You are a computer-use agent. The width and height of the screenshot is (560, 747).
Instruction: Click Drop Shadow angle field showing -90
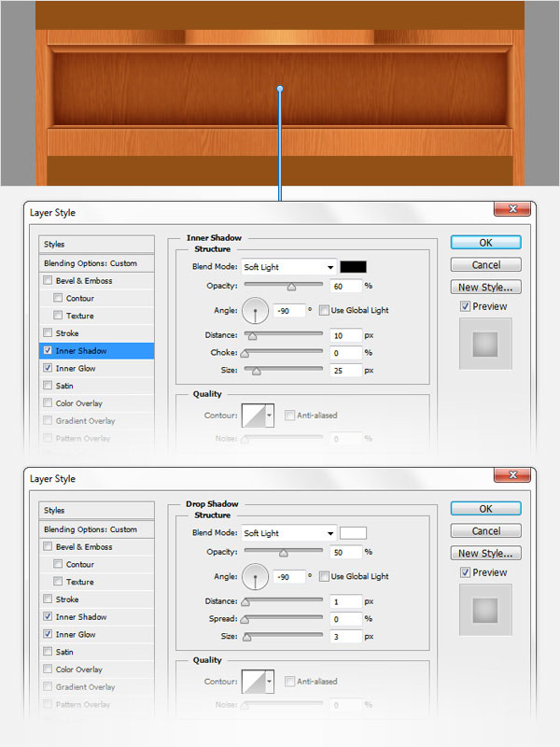point(289,577)
